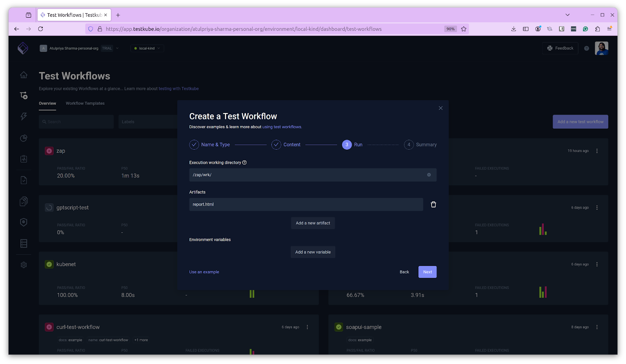Click Add a new variable
This screenshot has height=364, width=626.
313,252
